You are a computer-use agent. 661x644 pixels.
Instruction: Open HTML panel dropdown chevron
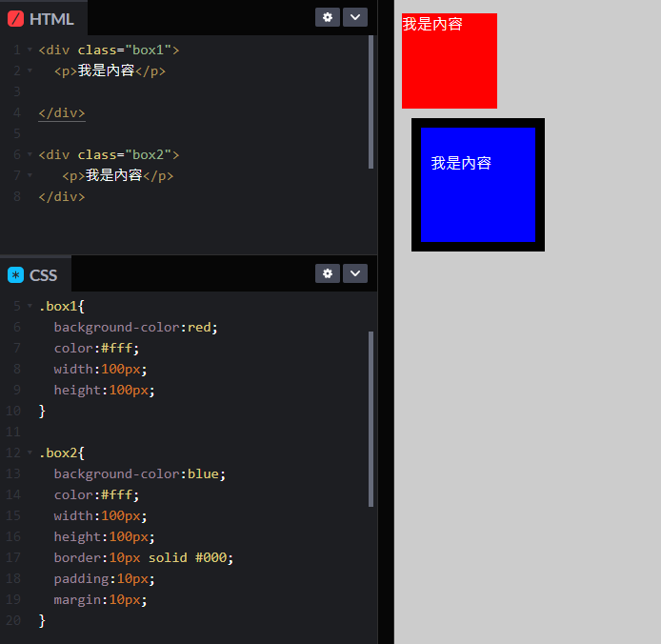click(x=355, y=17)
